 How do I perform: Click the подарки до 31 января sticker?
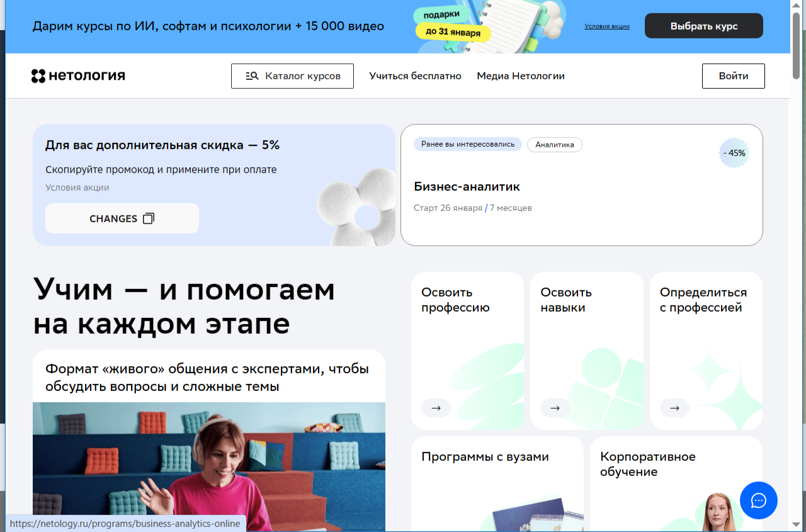(x=453, y=23)
